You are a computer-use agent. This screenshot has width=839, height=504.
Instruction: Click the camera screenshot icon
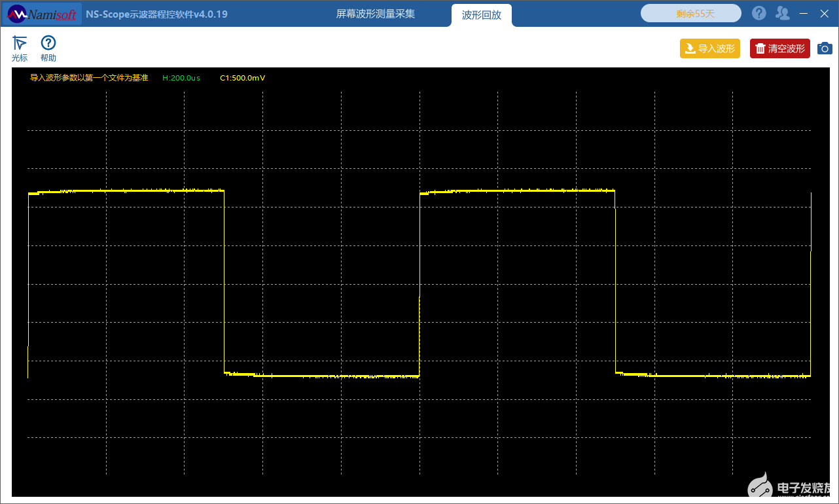pos(825,48)
